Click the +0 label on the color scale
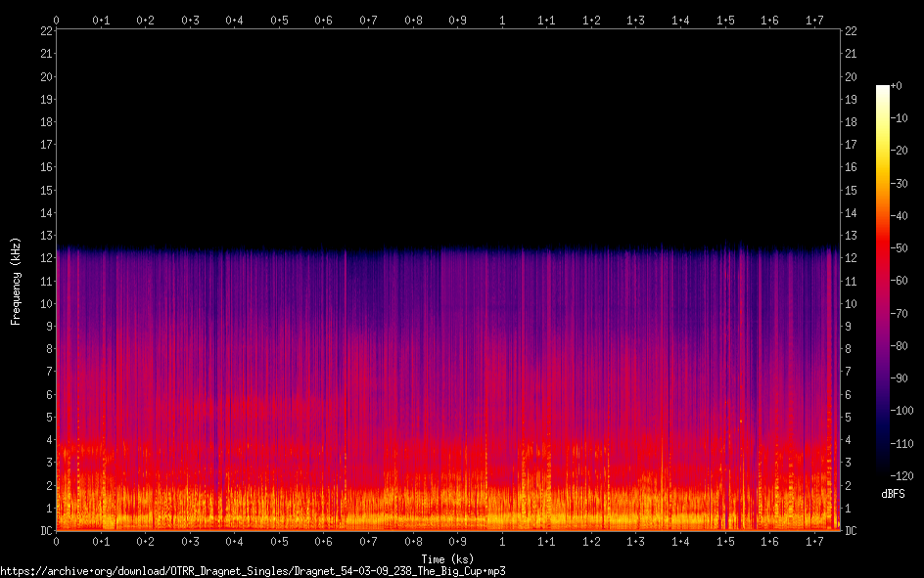Viewport: 924px width, 578px height. pyautogui.click(x=897, y=86)
